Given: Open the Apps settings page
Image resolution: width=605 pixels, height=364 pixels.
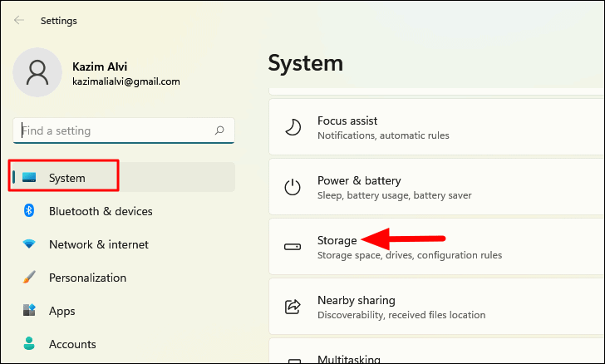Looking at the screenshot, I should [122, 311].
